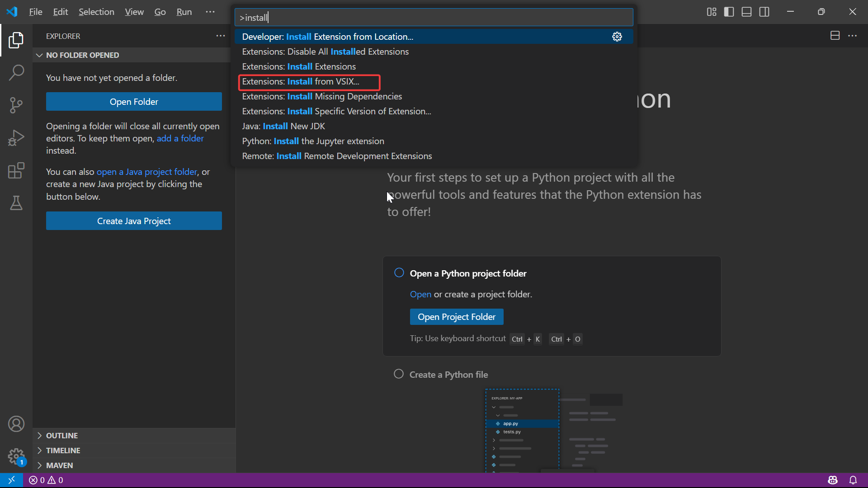Open the Manage gear icon with badge
The image size is (868, 488).
click(x=16, y=456)
